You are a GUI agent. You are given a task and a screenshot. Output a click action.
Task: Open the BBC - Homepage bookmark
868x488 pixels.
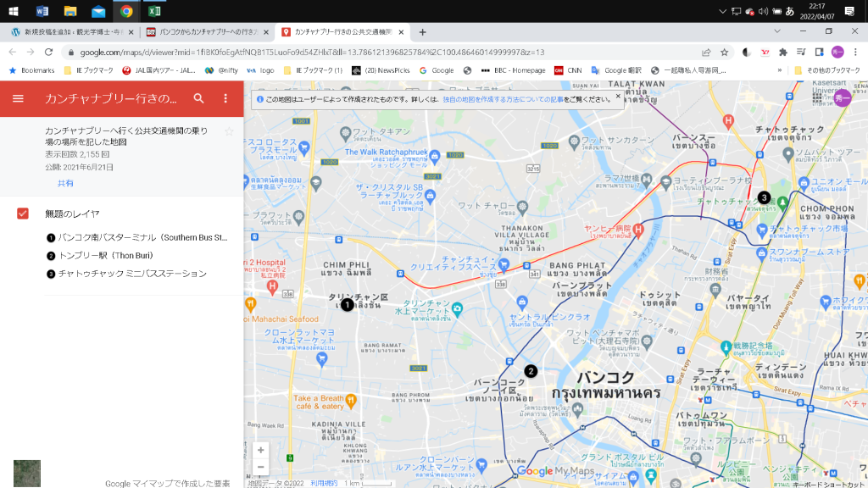[513, 70]
